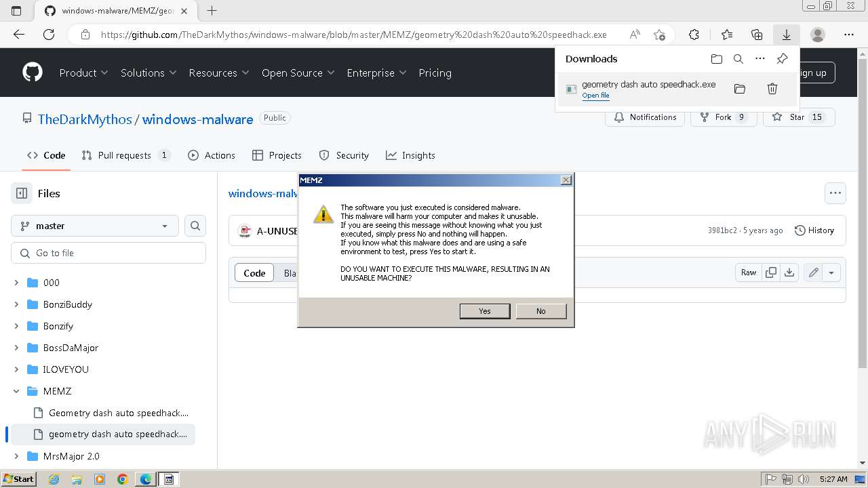The height and width of the screenshot is (488, 868).
Task: Open the browser favorites icon
Action: (727, 35)
